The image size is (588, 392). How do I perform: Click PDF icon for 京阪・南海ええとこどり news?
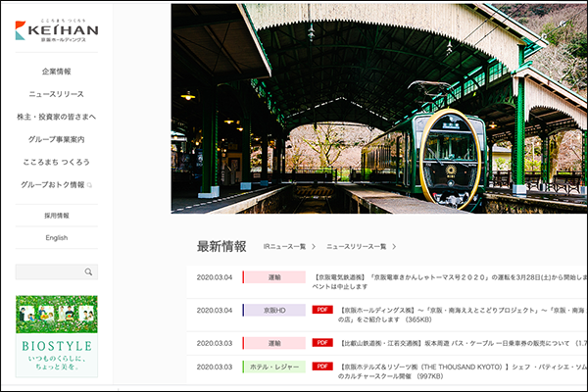[322, 310]
